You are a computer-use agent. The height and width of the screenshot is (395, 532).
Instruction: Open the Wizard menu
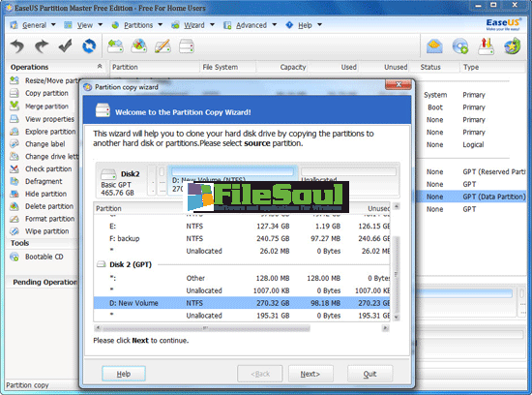(x=193, y=25)
